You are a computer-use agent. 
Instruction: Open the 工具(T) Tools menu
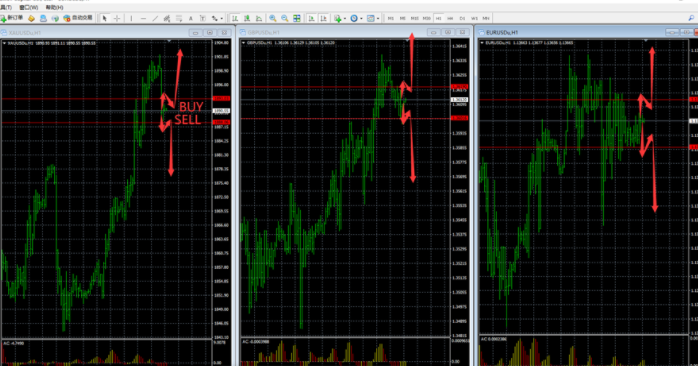pos(6,7)
